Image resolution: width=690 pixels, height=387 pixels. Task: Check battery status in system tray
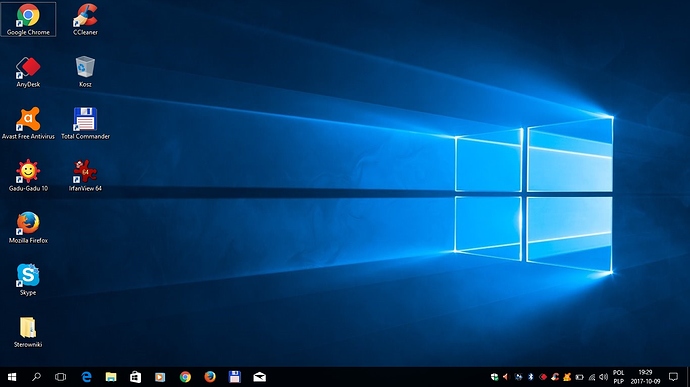[x=580, y=377]
